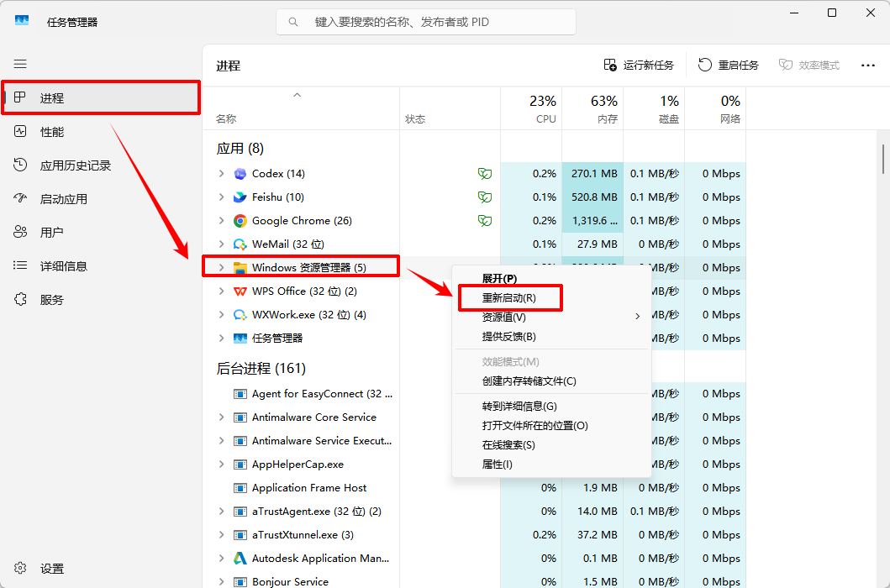Click the vertical scrollbar of process list
890x588 pixels.
click(x=883, y=160)
